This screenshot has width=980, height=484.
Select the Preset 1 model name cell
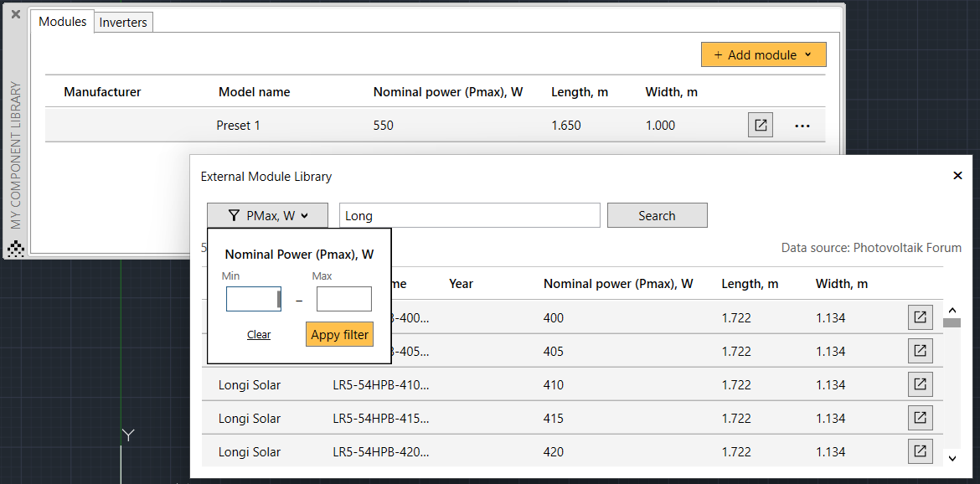238,126
